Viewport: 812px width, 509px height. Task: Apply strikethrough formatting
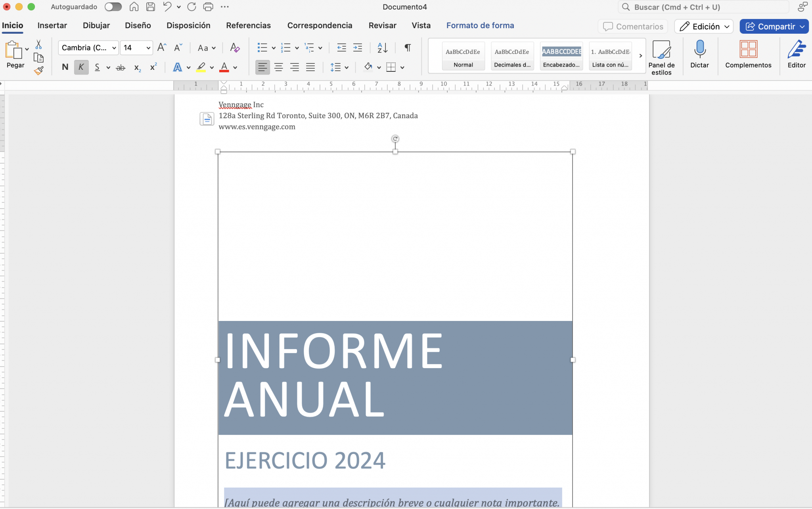(121, 67)
